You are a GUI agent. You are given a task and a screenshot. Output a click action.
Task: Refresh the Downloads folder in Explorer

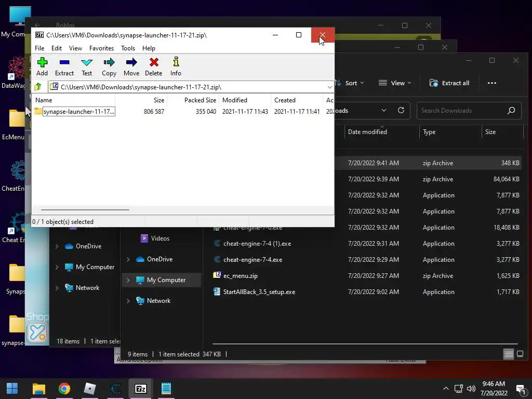(x=401, y=110)
